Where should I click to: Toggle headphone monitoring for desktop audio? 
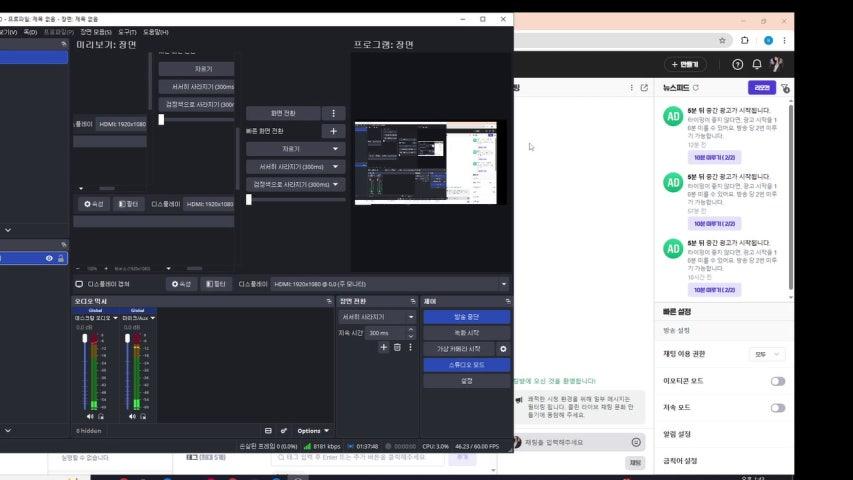coord(101,417)
